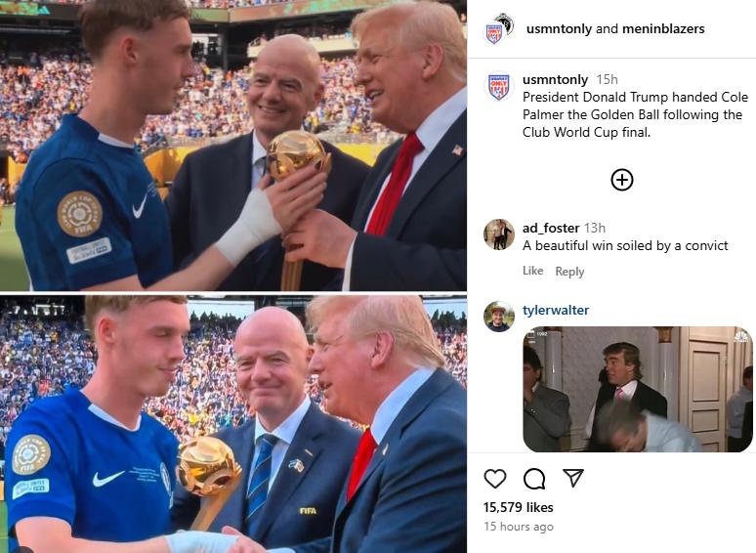Open the GIF in tylerwalter's comment
This screenshot has height=553, width=756.
(x=638, y=389)
